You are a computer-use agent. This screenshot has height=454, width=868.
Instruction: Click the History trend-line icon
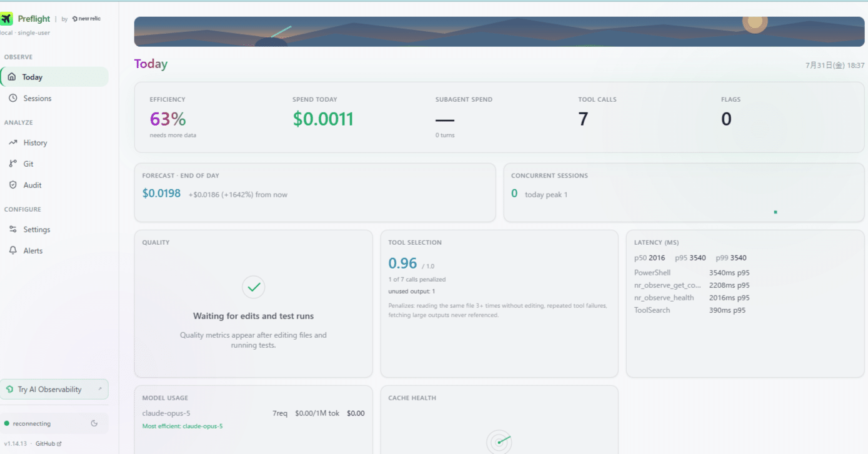(12, 142)
